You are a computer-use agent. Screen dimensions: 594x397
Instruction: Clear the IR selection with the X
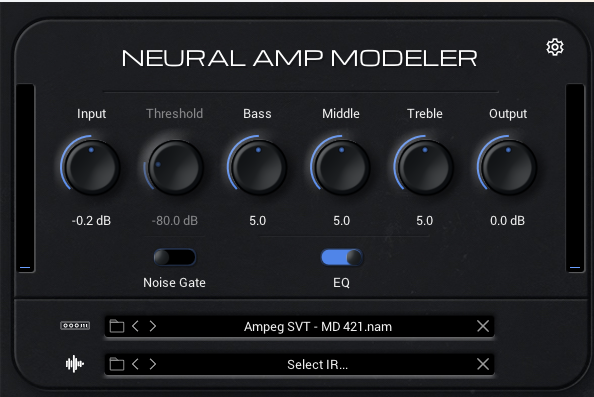(x=483, y=364)
